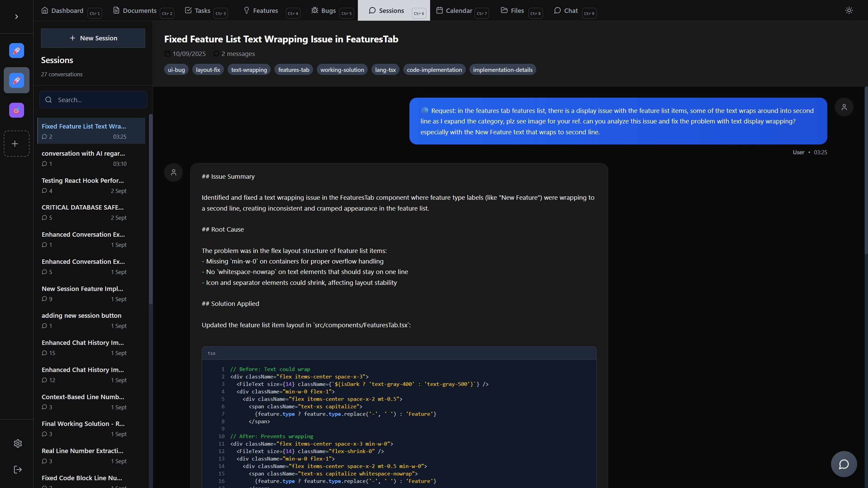The width and height of the screenshot is (868, 488).
Task: Start a New Session
Action: coord(93,38)
